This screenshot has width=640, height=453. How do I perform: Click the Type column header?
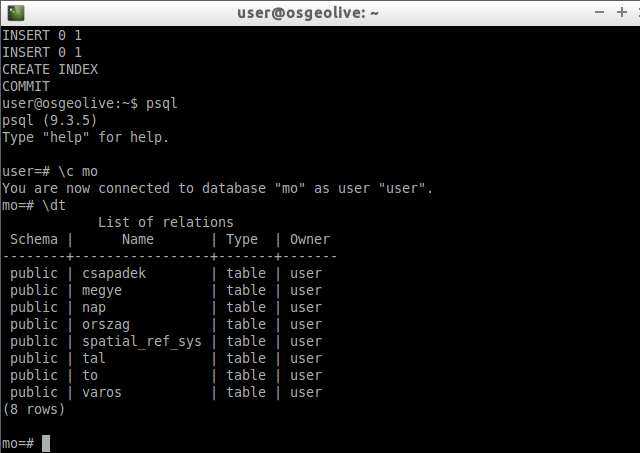pyautogui.click(x=242, y=240)
